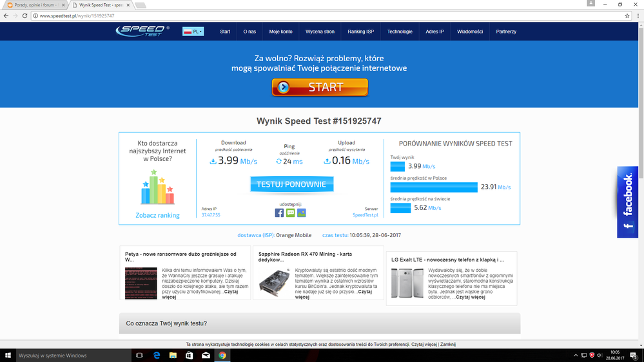Open Adres IP menu item
Image resolution: width=644 pixels, height=362 pixels.
click(x=434, y=32)
